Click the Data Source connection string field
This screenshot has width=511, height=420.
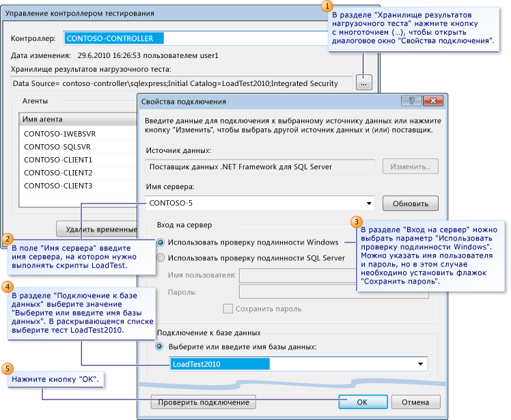(x=181, y=83)
